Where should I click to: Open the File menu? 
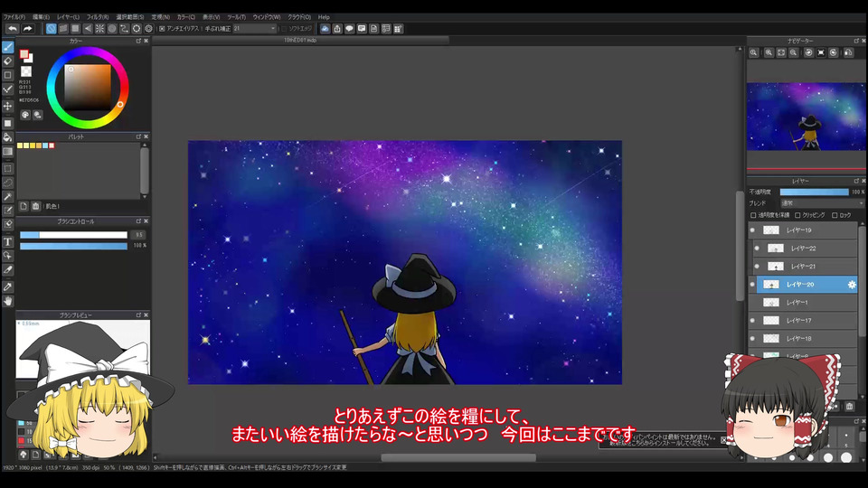tap(14, 17)
